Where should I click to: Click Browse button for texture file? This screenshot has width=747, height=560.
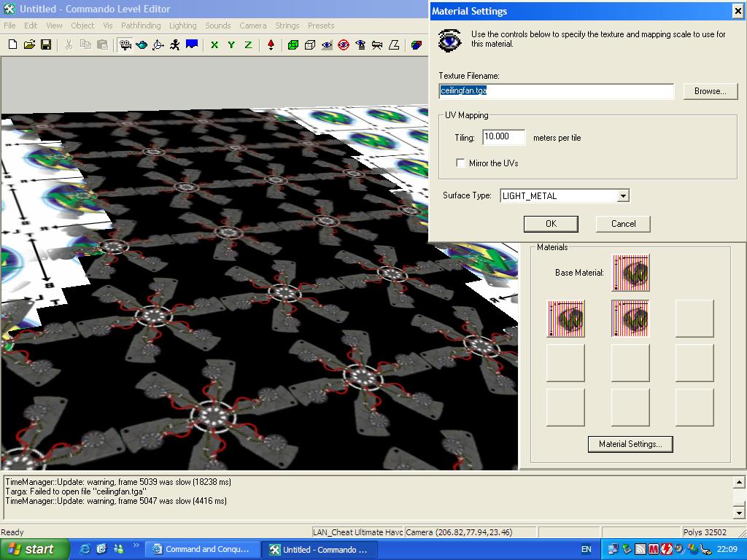pos(710,91)
